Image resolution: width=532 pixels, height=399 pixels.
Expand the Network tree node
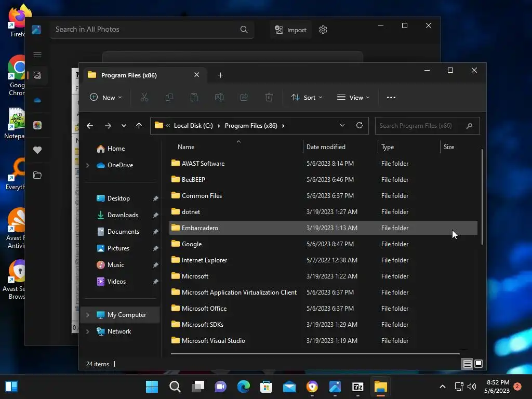tap(88, 331)
